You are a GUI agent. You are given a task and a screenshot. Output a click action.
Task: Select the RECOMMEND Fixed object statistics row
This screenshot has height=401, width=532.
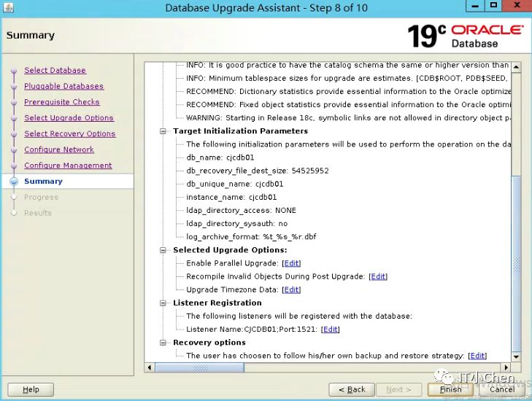348,105
